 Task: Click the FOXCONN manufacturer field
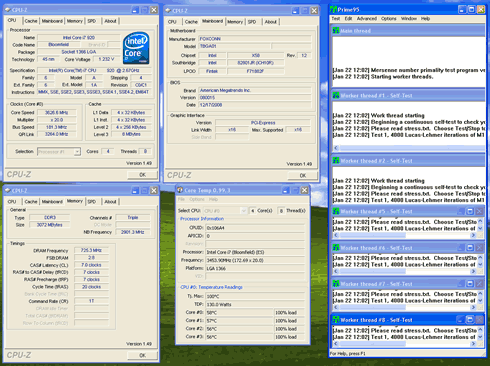click(255, 39)
